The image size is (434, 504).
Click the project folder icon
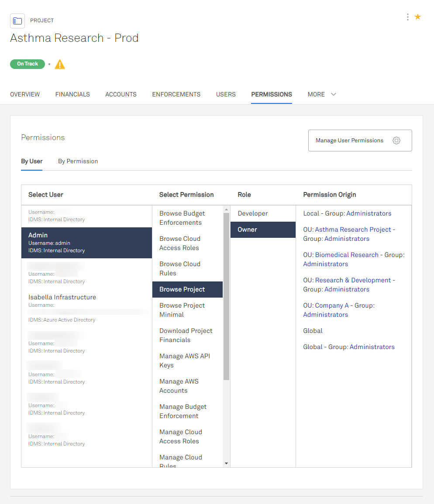pyautogui.click(x=17, y=21)
